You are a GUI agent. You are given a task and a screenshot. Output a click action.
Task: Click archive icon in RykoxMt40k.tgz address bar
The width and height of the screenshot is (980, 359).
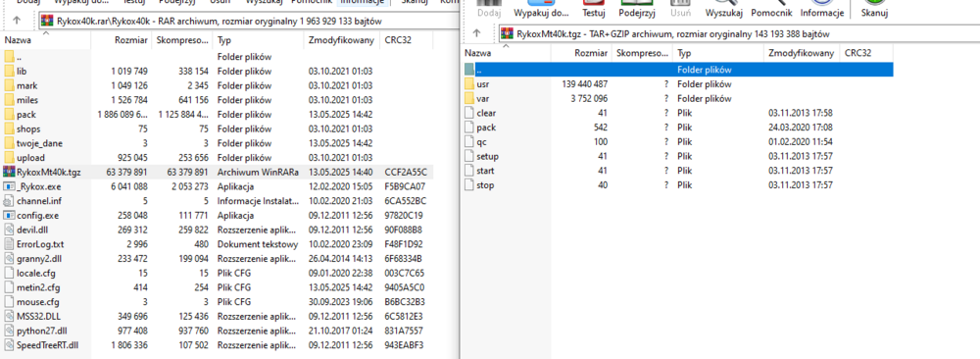pos(507,33)
